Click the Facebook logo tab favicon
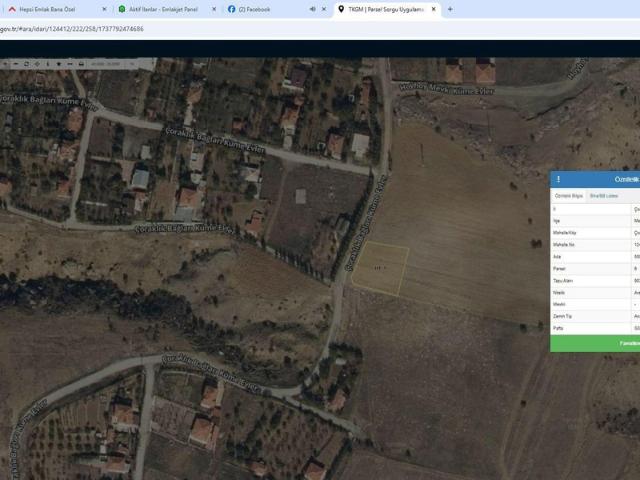The height and width of the screenshot is (480, 640). coord(231,9)
